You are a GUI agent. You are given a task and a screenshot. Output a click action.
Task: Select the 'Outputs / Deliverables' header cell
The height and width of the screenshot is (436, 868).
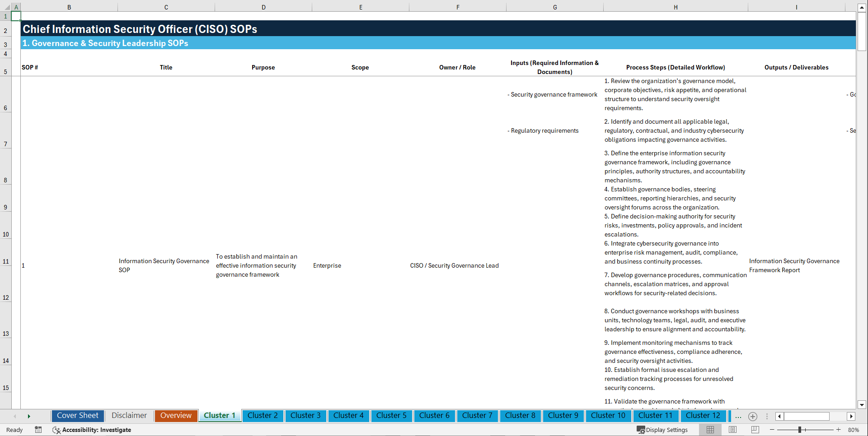[797, 67]
